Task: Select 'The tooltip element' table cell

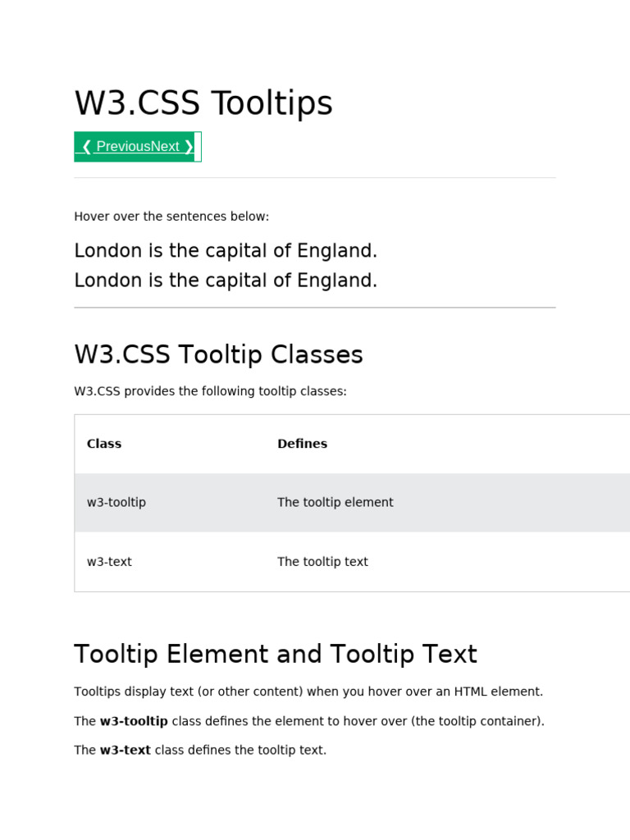Action: click(336, 502)
